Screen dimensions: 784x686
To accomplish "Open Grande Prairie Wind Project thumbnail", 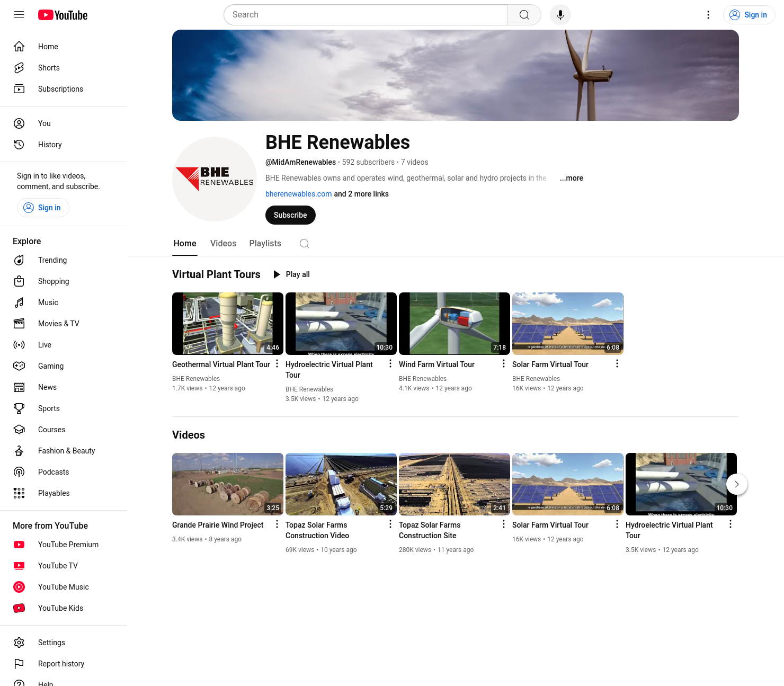I will click(228, 484).
